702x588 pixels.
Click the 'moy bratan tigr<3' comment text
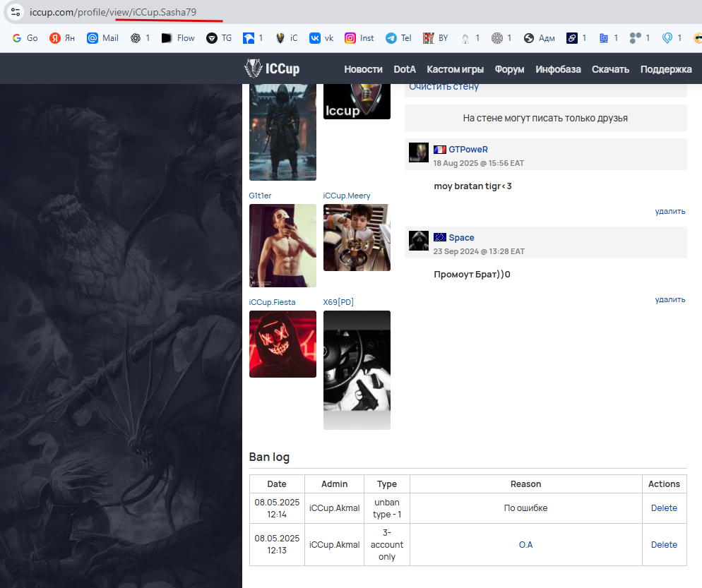[x=472, y=186]
